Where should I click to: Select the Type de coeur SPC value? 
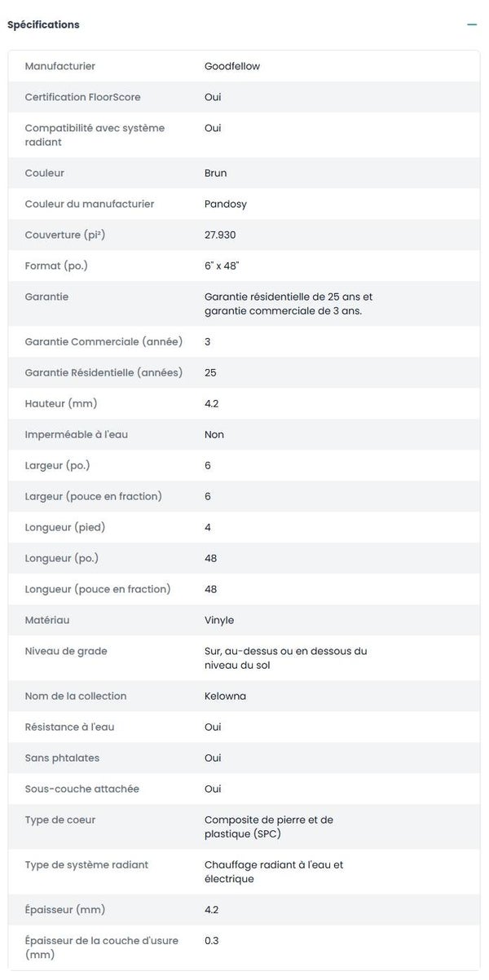click(268, 826)
